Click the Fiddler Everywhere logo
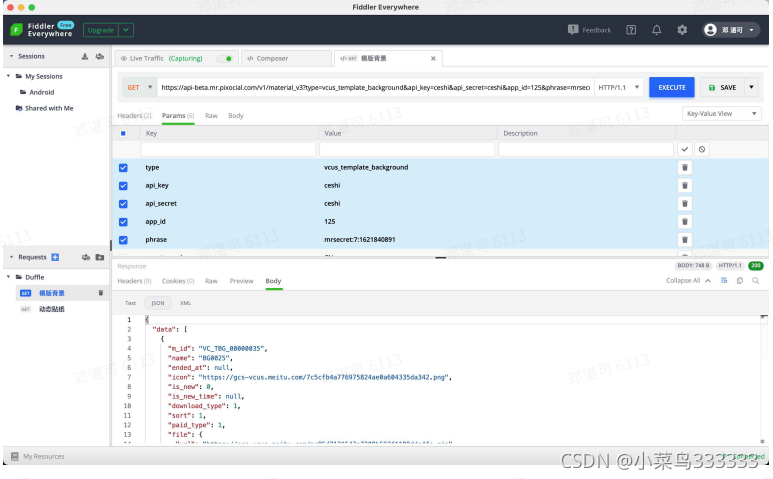This screenshot has width=773, height=479. [x=16, y=30]
